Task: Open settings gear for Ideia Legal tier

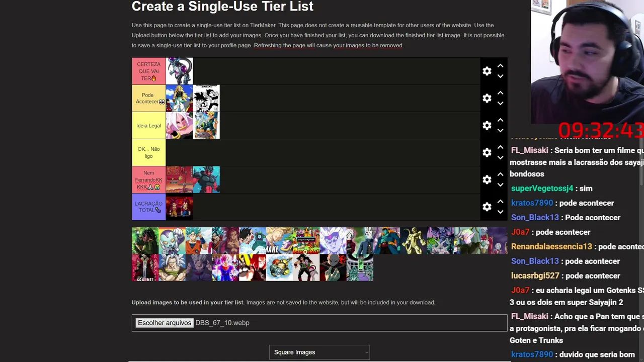Action: pyautogui.click(x=487, y=126)
